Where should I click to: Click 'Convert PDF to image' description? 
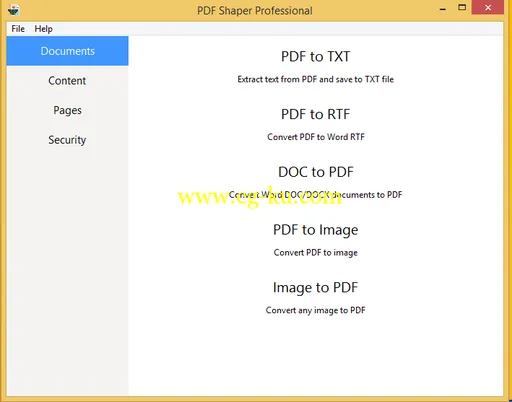click(x=315, y=253)
